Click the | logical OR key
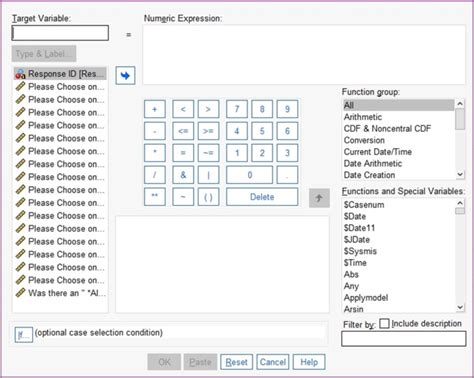Image resolution: width=474 pixels, height=378 pixels. pyautogui.click(x=208, y=175)
